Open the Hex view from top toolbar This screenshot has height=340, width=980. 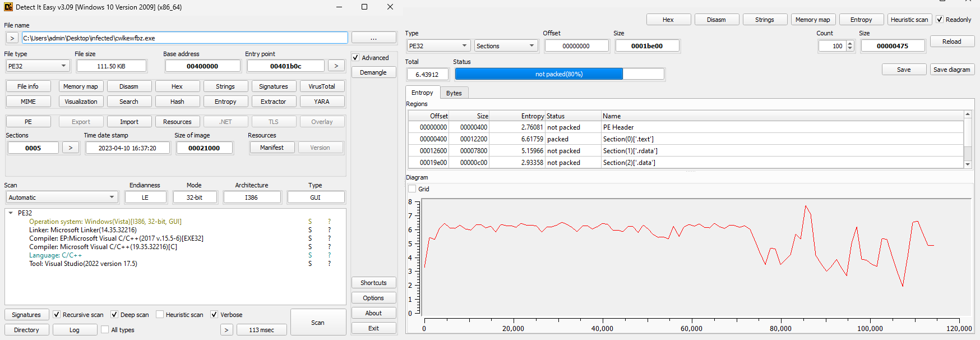point(668,20)
